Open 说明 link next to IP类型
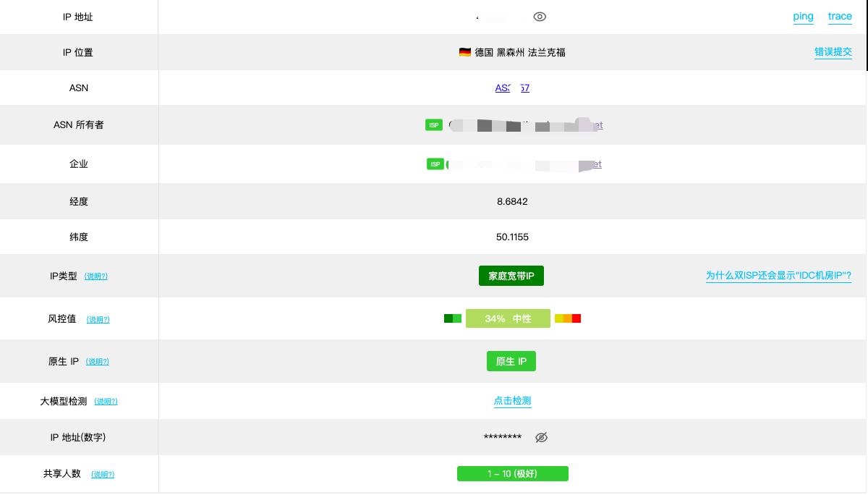 click(95, 276)
